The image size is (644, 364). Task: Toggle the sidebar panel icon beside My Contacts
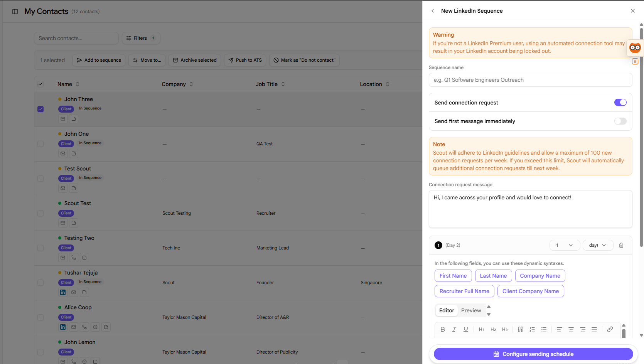[x=15, y=12]
